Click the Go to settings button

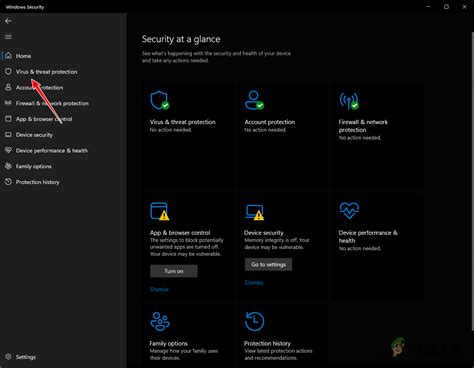pyautogui.click(x=268, y=264)
